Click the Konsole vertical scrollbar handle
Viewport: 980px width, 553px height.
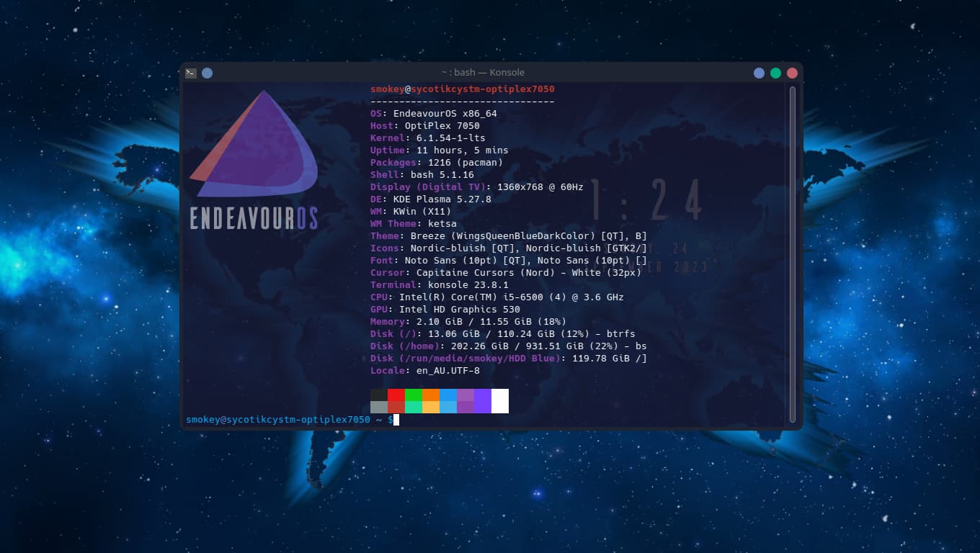click(793, 252)
